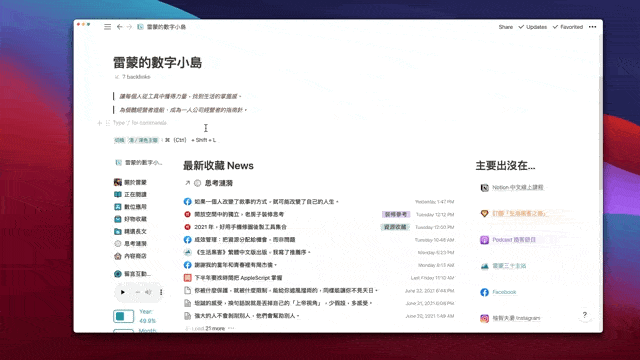This screenshot has height=360, width=640.
Task: Open Facebook entry dated Yesterday 1:47 PM
Action: [318, 202]
